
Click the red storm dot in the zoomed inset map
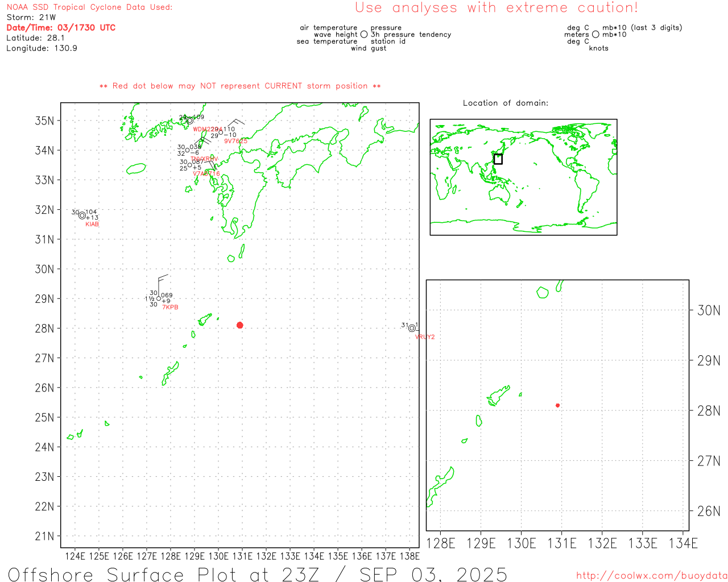point(558,405)
